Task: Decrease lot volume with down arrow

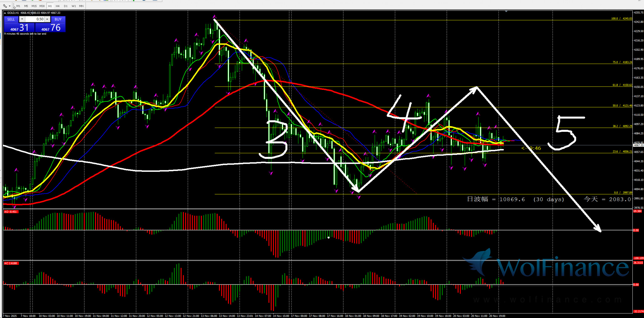Action: click(x=22, y=19)
